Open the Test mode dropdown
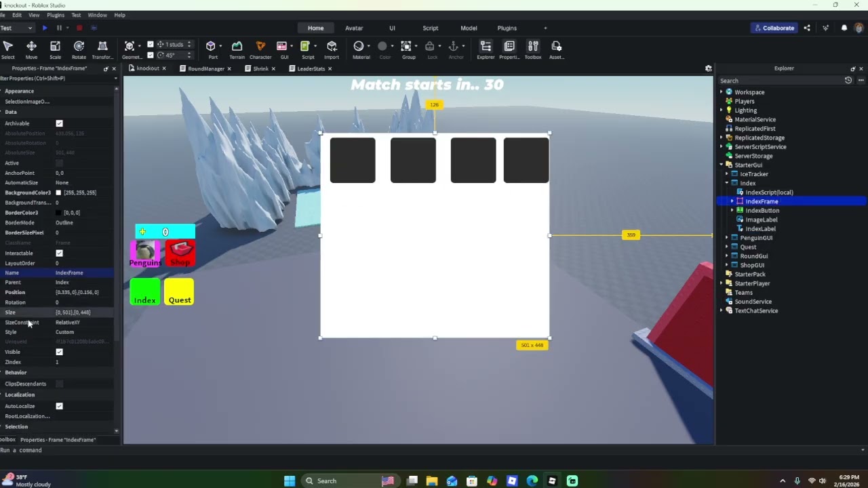Image resolution: width=868 pixels, height=488 pixels. [17, 28]
